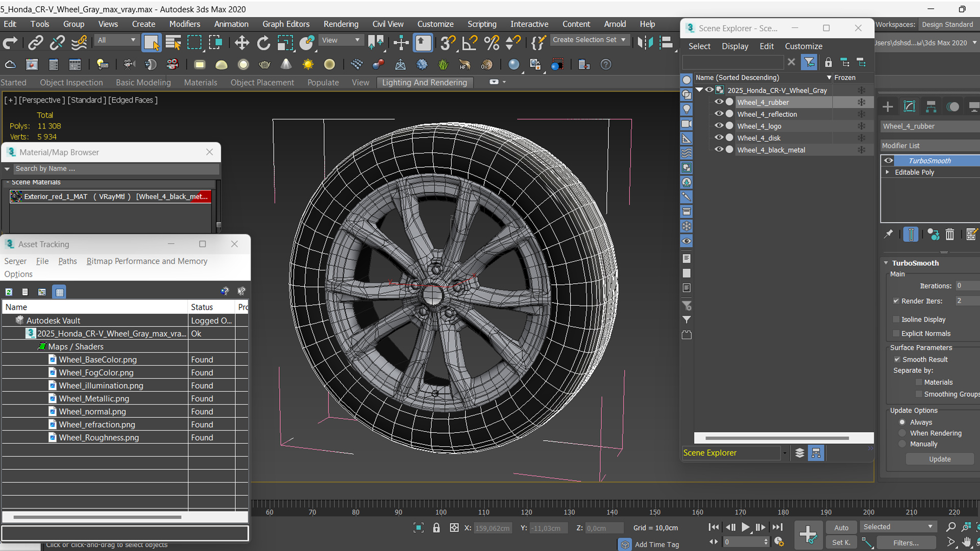Open the Paths menu in Asset Tracking
Image resolution: width=980 pixels, height=551 pixels.
67,261
